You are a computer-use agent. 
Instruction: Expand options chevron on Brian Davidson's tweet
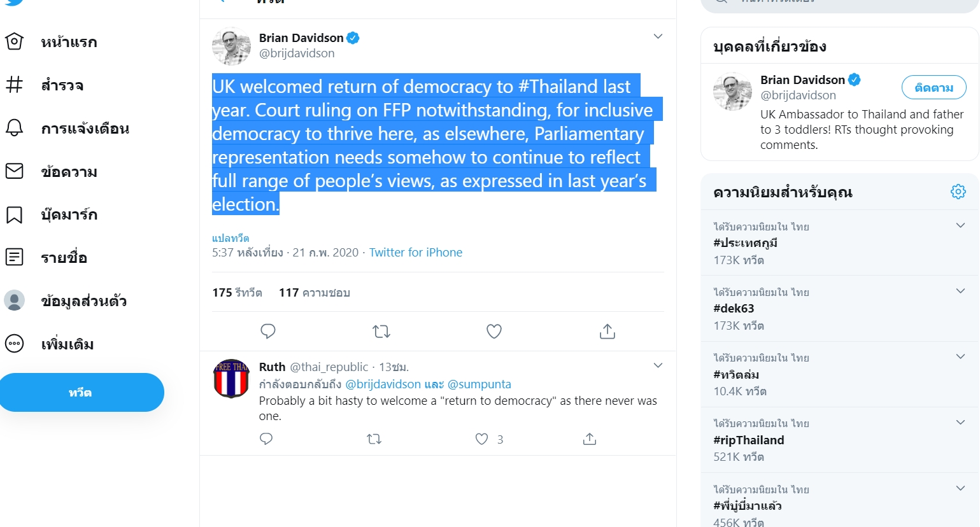[658, 36]
